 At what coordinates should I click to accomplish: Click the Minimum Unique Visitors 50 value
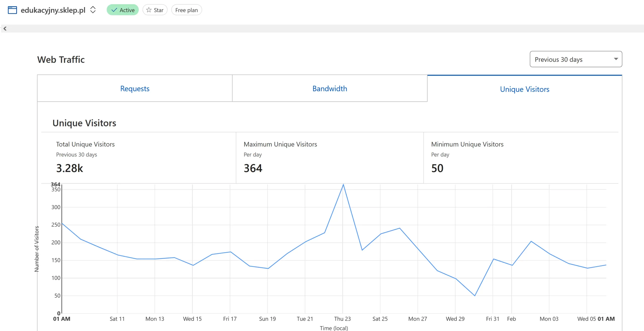click(437, 168)
